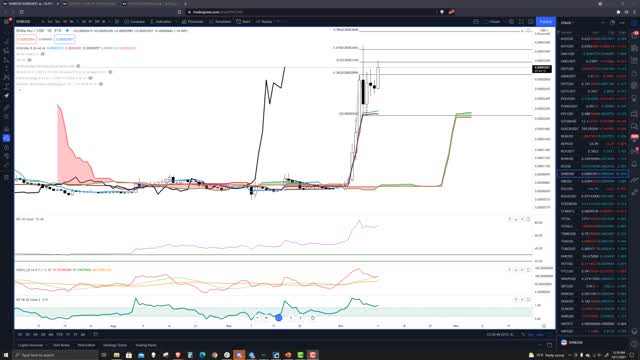Image resolution: width=640 pixels, height=360 pixels.
Task: Select the highlighted SHIBUSD row in watchlist
Action: pos(593,174)
